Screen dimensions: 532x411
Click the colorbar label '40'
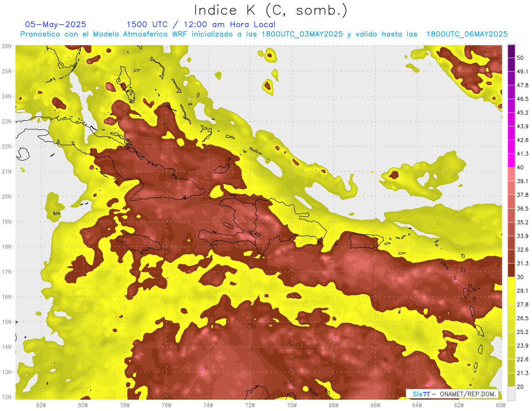[521, 168]
